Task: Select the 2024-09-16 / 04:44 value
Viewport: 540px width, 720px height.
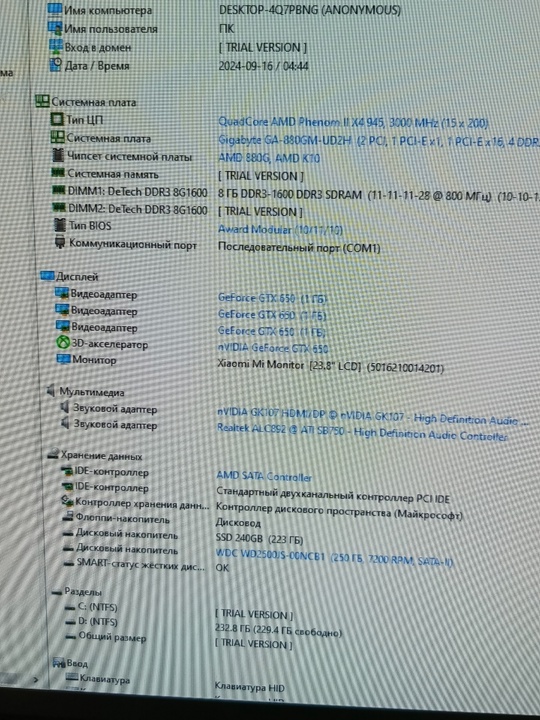Action: (x=264, y=66)
